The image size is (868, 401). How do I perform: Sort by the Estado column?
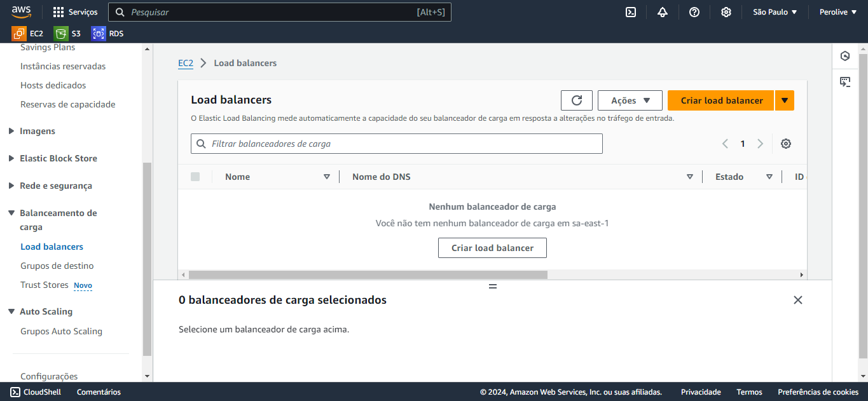[769, 177]
